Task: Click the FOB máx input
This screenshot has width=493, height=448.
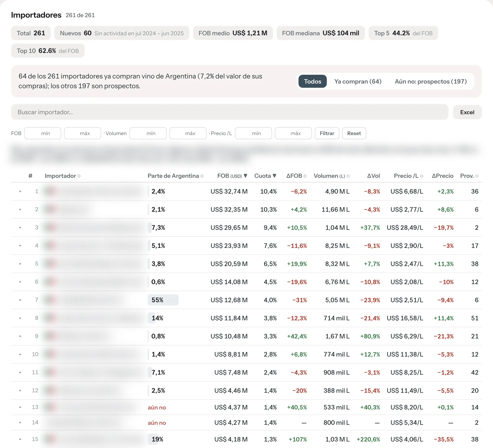Action: tap(83, 133)
